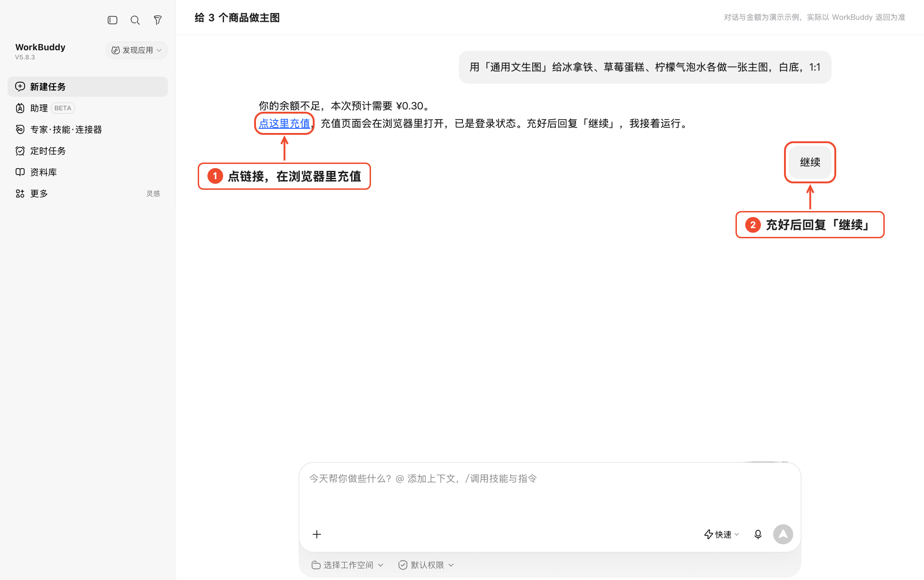The width and height of the screenshot is (924, 580).
Task: Go to 定时任务
Action: (87, 151)
